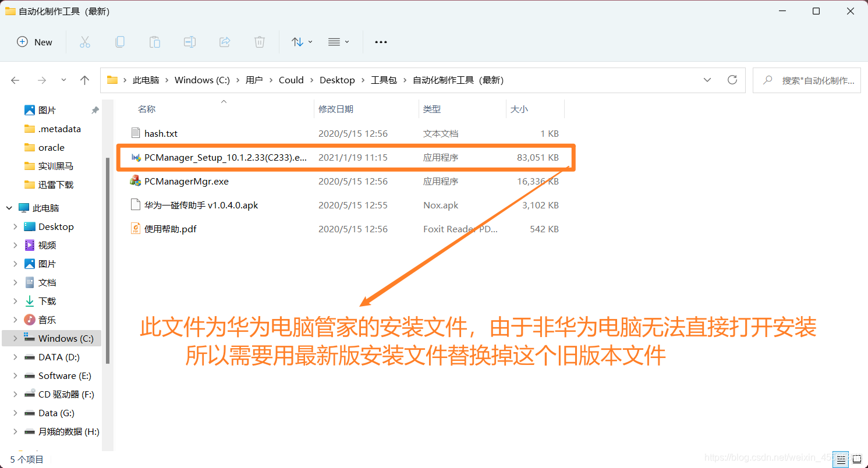The width and height of the screenshot is (868, 468).
Task: Click the pin icon next to 图片
Action: [x=95, y=110]
